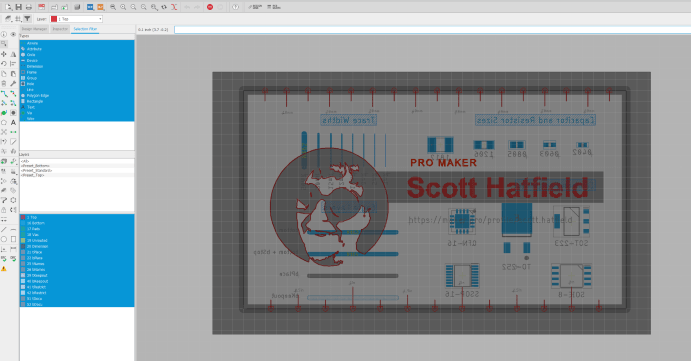
Task: Switch to the Selection Filter tab
Action: tap(85, 29)
